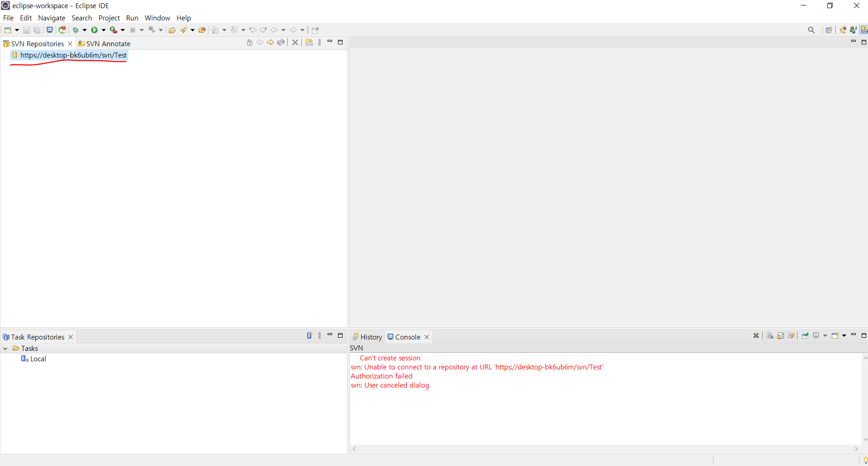The width and height of the screenshot is (868, 466).
Task: Open the Window menu
Action: coord(157,18)
